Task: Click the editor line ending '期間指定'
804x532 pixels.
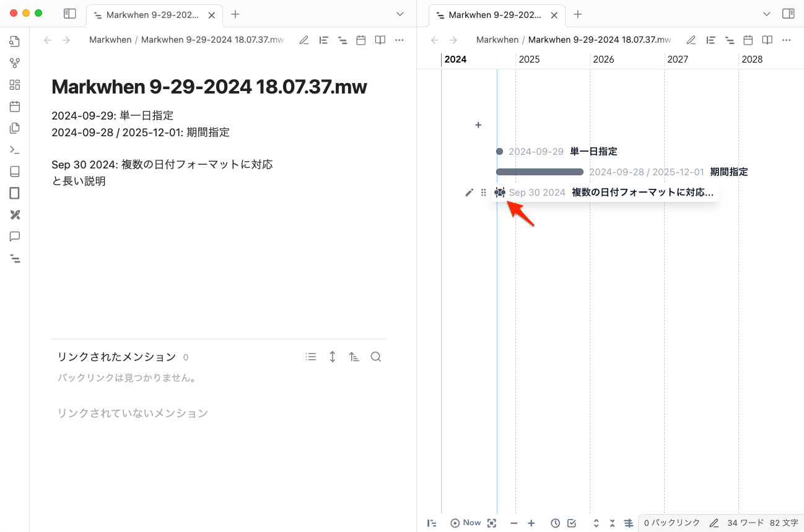Action: [x=141, y=132]
